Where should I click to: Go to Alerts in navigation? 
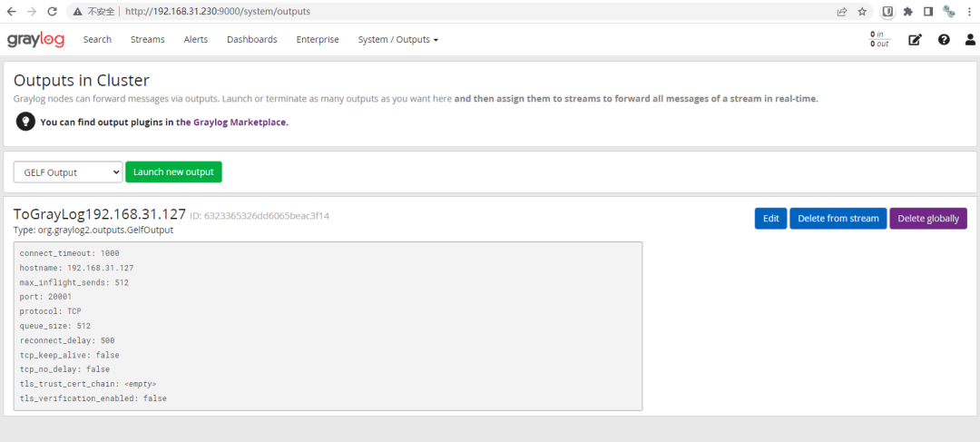pyautogui.click(x=196, y=39)
